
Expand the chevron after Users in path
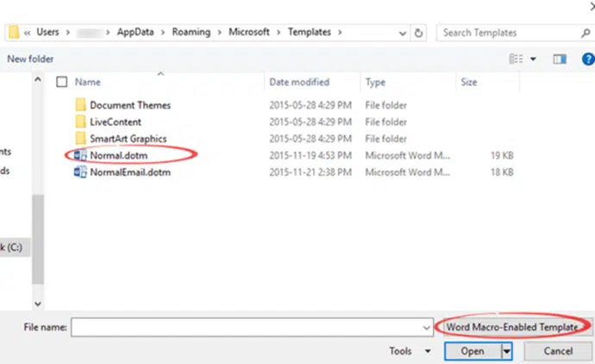pos(68,32)
